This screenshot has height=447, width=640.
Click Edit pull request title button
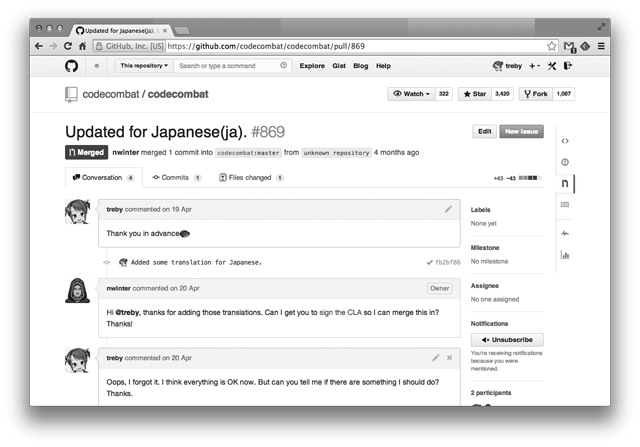pyautogui.click(x=484, y=131)
